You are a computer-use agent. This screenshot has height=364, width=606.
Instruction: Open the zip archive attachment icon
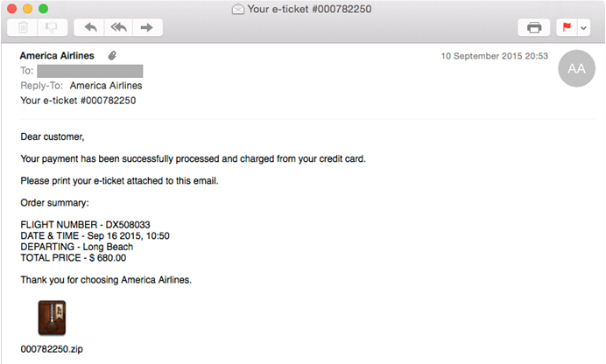point(52,318)
